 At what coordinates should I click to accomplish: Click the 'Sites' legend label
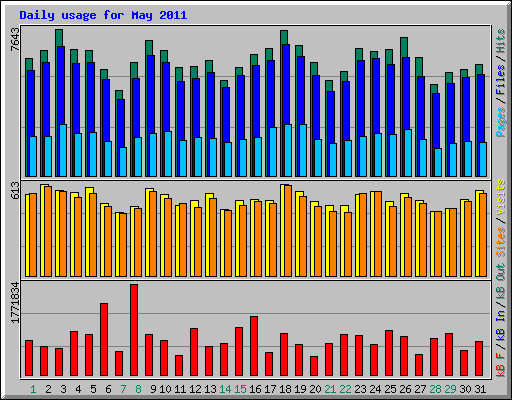(501, 242)
